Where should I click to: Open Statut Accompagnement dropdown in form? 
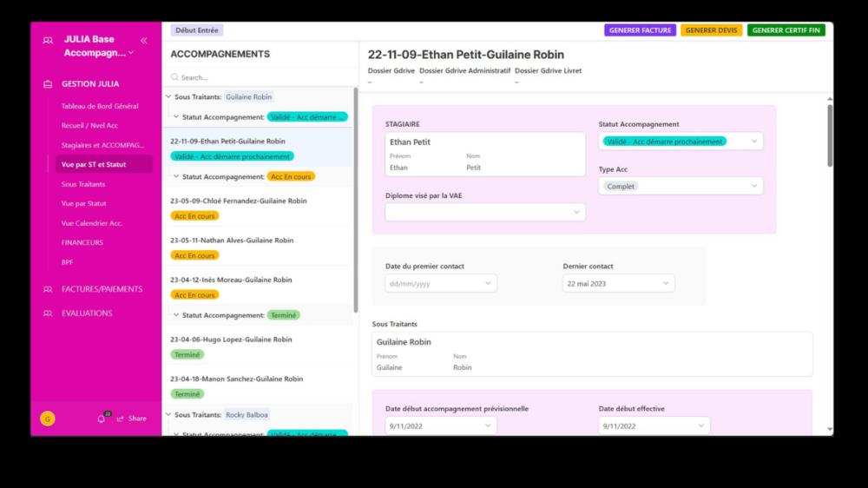click(681, 142)
